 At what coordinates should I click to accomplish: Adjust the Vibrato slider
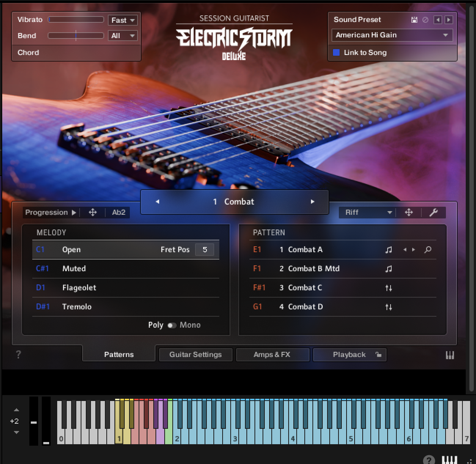[x=76, y=20]
